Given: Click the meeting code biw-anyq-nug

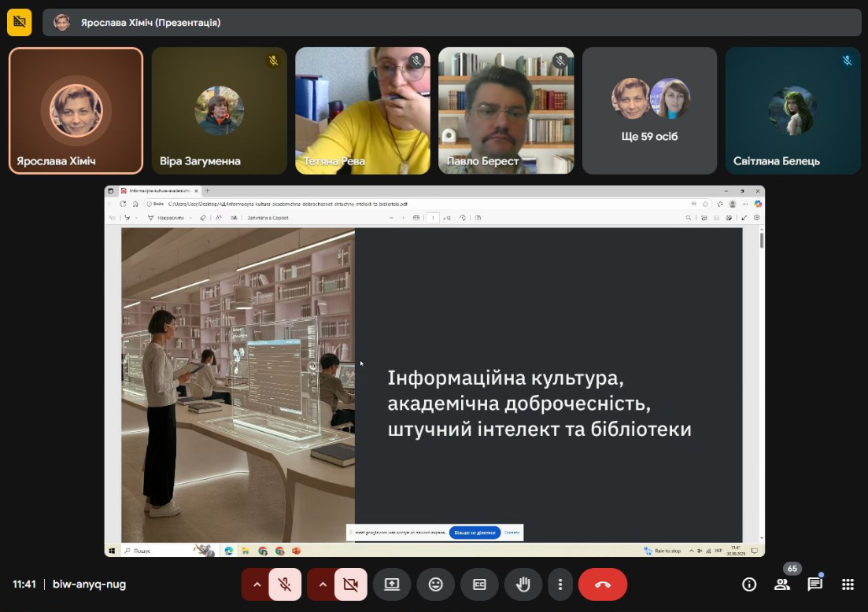Looking at the screenshot, I should 89,584.
